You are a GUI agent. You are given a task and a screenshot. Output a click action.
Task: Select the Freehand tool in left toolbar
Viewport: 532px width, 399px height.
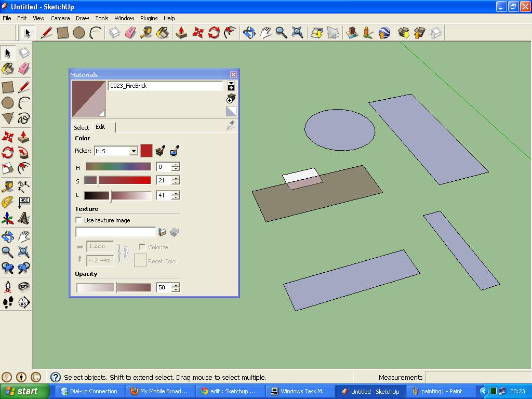pos(24,119)
